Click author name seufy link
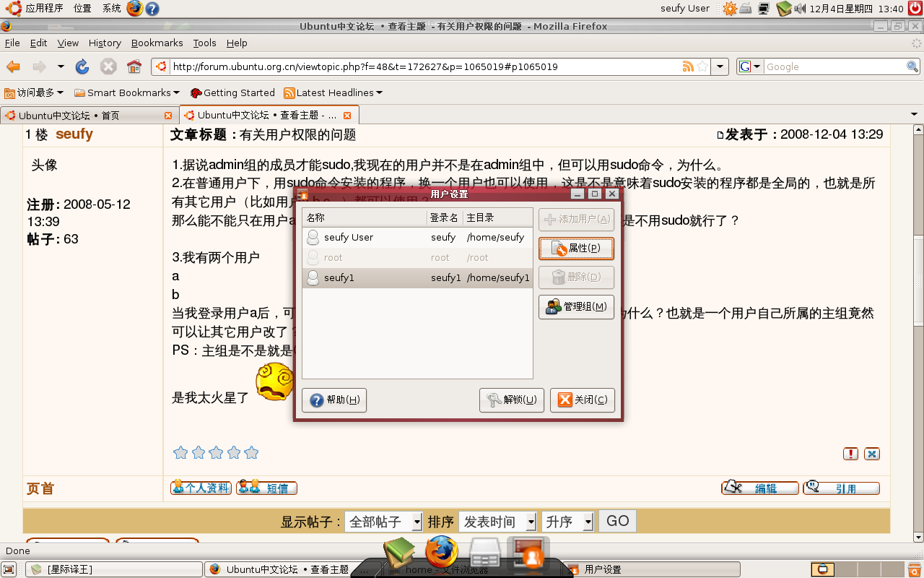Image resolution: width=924 pixels, height=578 pixels. pos(74,134)
